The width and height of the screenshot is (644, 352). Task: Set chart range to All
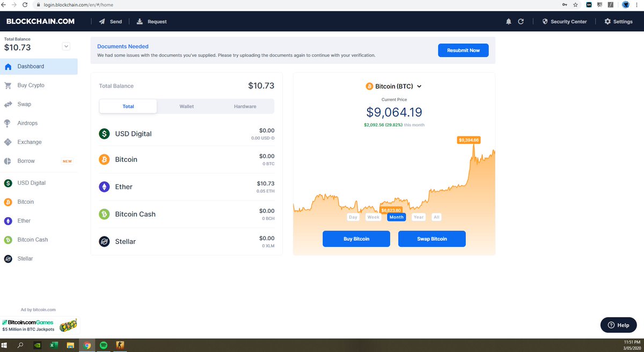pos(437,217)
